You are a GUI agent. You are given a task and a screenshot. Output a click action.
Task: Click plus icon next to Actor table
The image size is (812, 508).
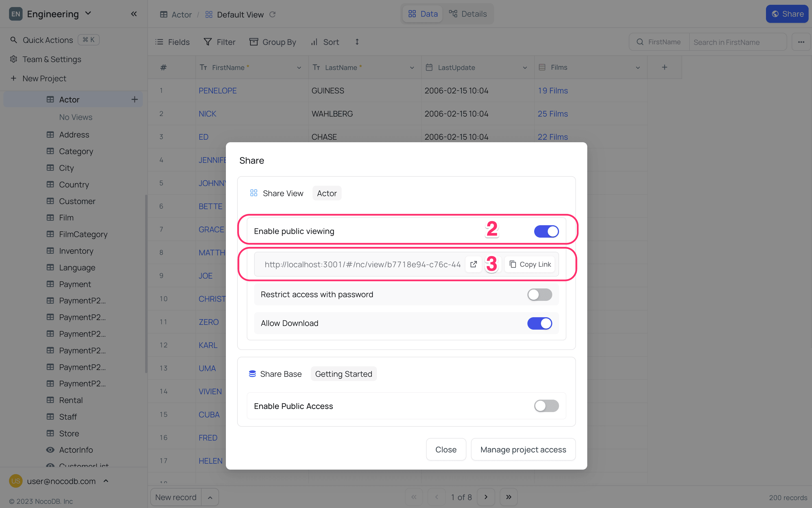134,99
